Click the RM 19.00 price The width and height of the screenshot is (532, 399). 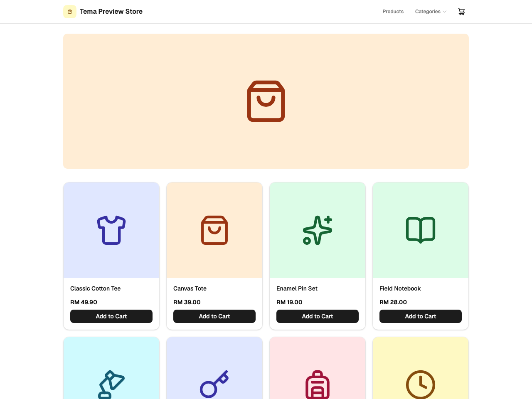(x=289, y=302)
